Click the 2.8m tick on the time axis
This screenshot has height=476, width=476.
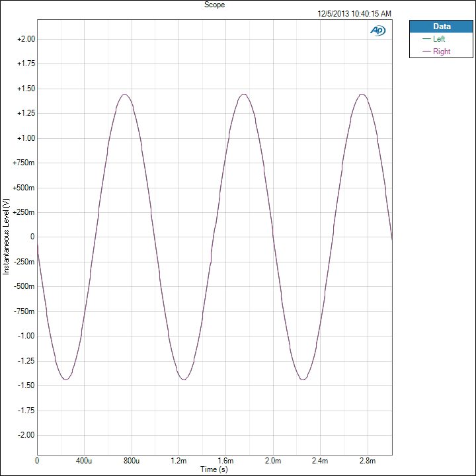pos(367,460)
